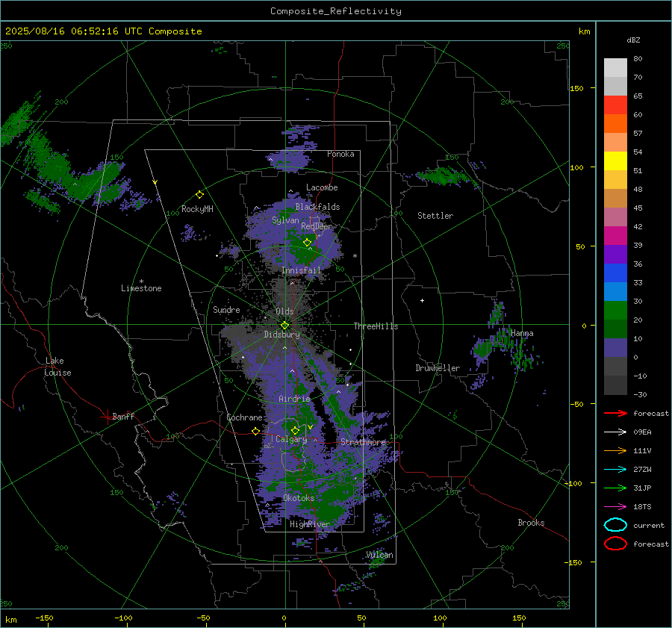
Task: Click the red forecast ellipse legend icon
Action: click(615, 544)
